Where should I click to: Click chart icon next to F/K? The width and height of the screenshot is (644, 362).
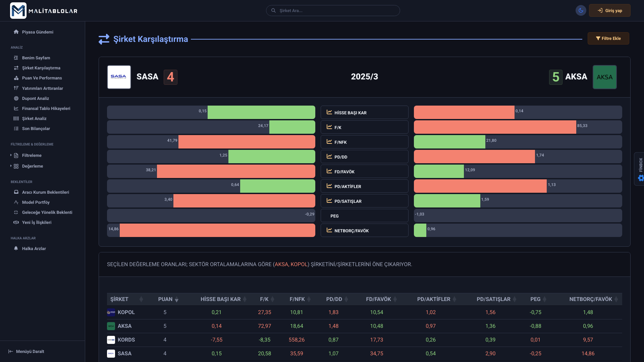[329, 127]
